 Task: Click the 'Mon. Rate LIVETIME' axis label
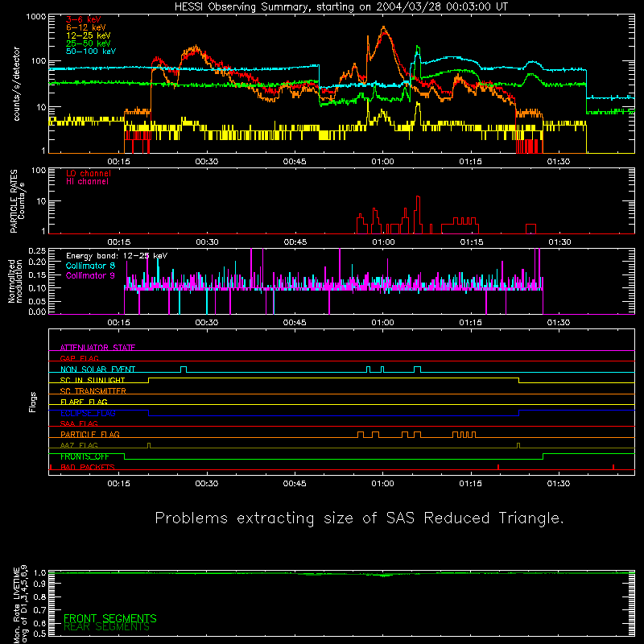click(17, 605)
